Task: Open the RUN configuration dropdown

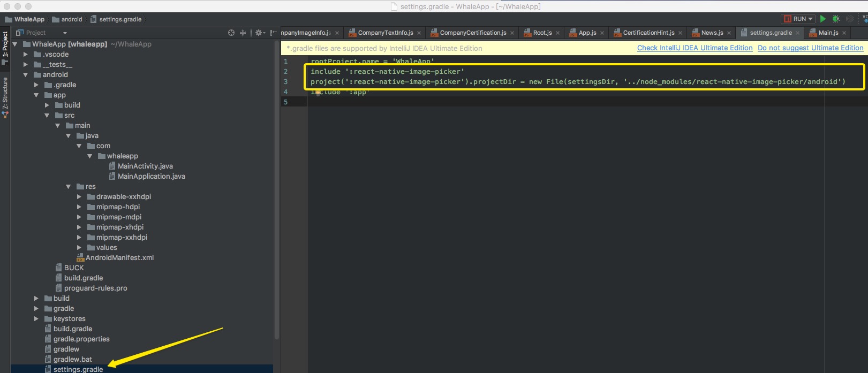Action: coord(798,19)
